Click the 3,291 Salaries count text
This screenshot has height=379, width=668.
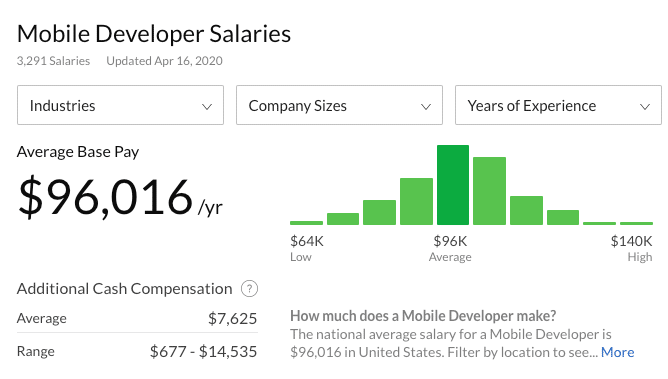pos(53,61)
